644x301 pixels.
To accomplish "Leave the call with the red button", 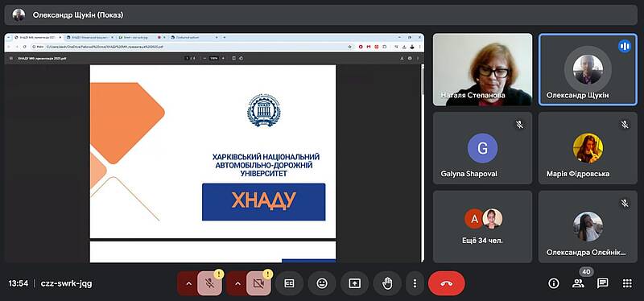I will click(447, 283).
